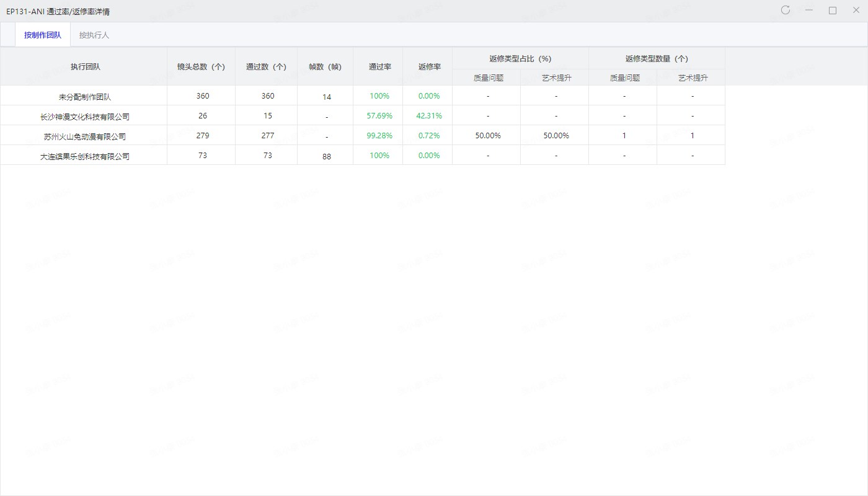Click the 通过数（个） column header
This screenshot has height=496, width=868.
[266, 67]
